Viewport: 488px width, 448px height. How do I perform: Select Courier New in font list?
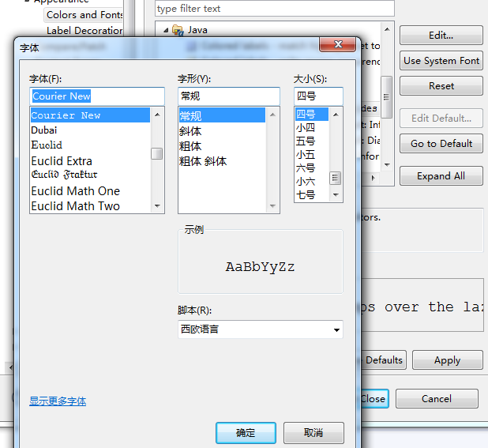pos(90,115)
